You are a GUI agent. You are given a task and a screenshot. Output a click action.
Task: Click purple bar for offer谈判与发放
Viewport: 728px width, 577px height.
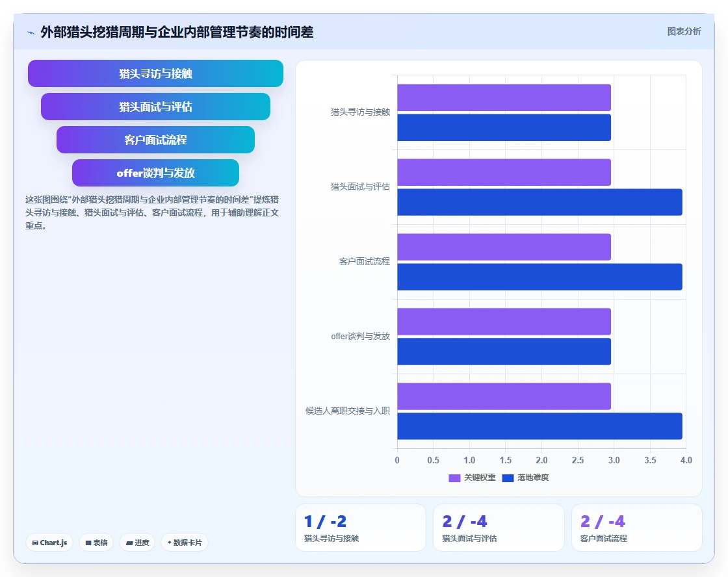504,322
